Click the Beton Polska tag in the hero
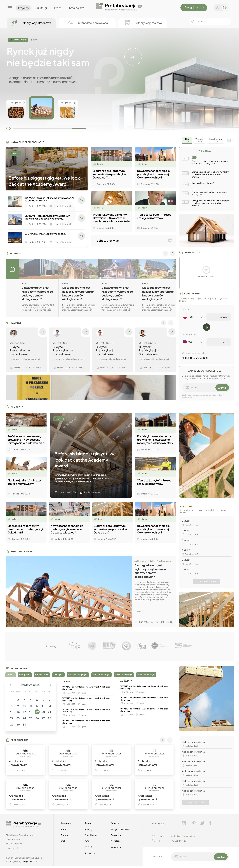Screen dimensions: 239x868 pyautogui.click(x=18, y=40)
